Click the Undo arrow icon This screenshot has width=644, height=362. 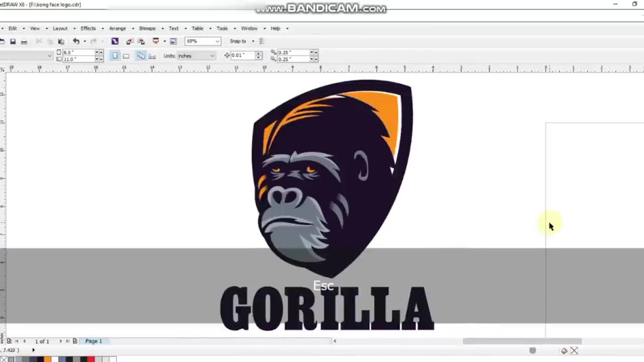(76, 41)
